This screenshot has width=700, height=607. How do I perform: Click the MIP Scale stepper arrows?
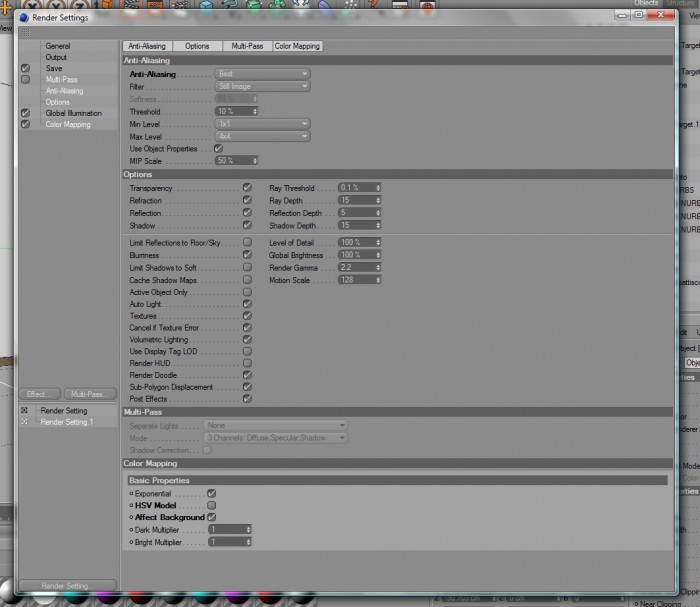pyautogui.click(x=255, y=161)
